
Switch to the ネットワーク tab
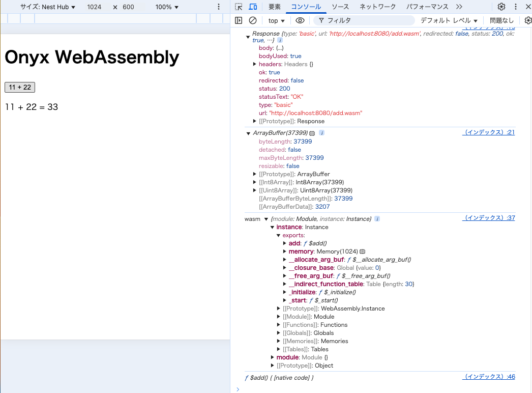(x=377, y=7)
